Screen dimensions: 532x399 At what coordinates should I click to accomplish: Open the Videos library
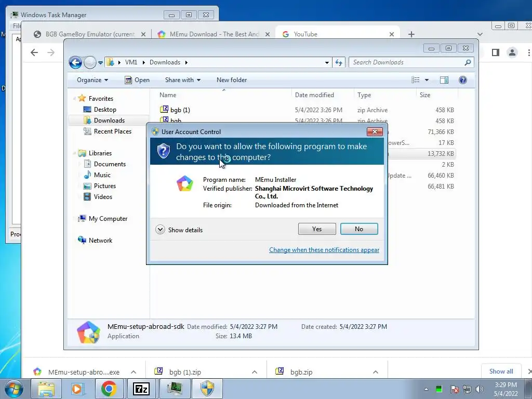[x=103, y=197]
